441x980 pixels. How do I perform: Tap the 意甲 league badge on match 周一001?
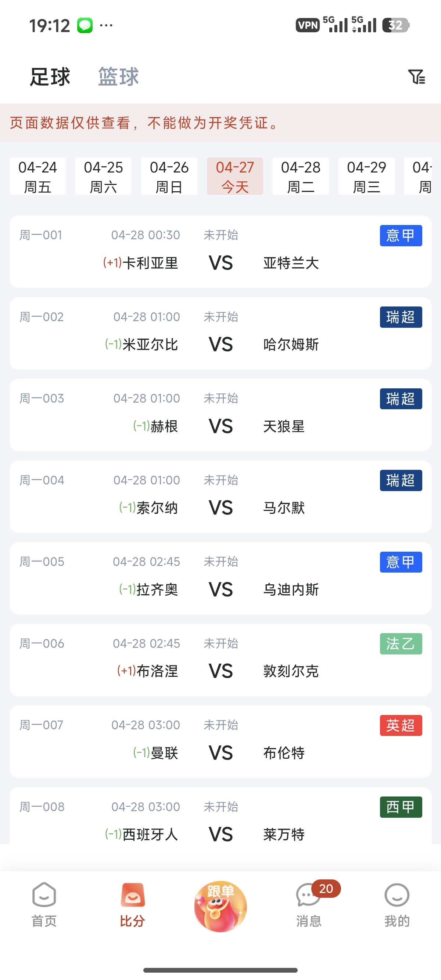pyautogui.click(x=401, y=235)
